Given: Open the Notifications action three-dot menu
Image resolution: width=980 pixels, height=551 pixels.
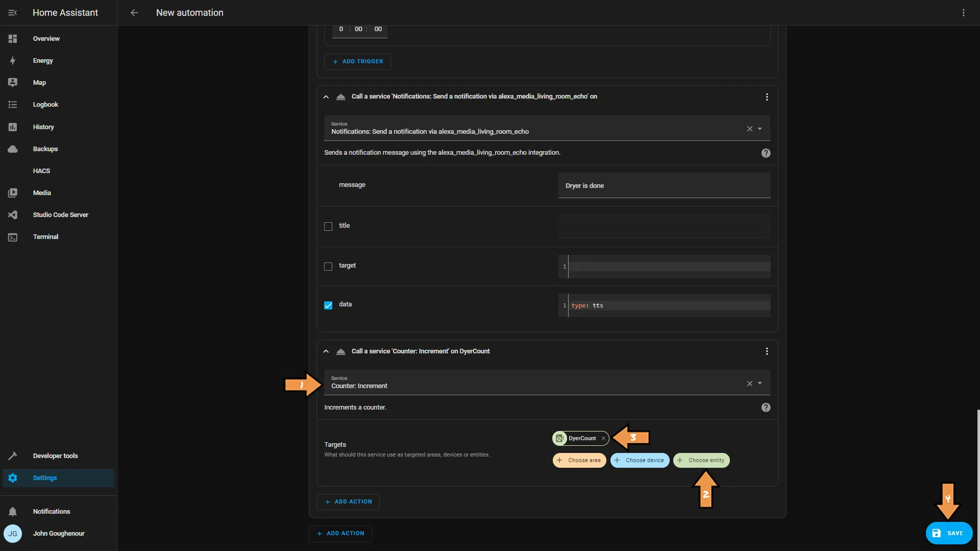Looking at the screenshot, I should (767, 97).
